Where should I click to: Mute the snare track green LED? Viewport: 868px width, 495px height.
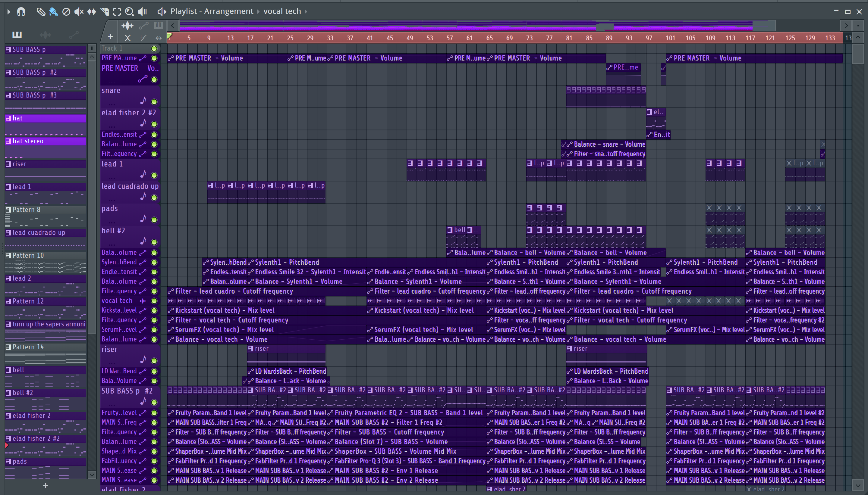coord(154,102)
